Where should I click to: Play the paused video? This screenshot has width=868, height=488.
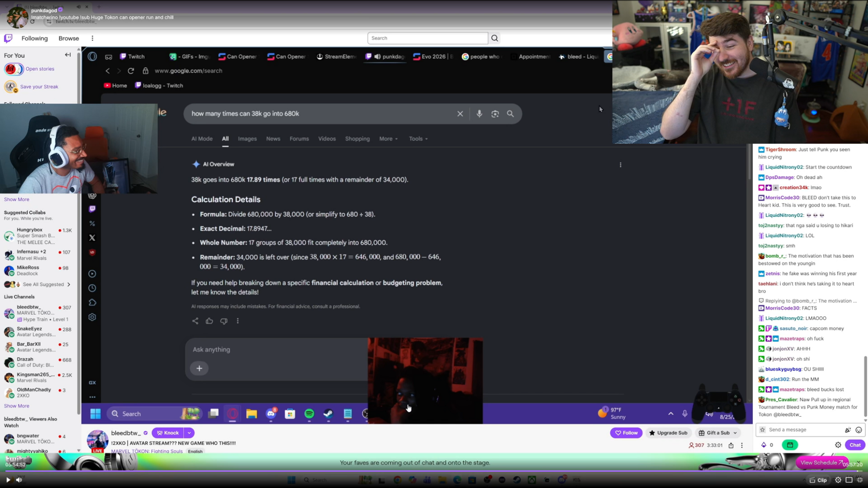[8, 480]
